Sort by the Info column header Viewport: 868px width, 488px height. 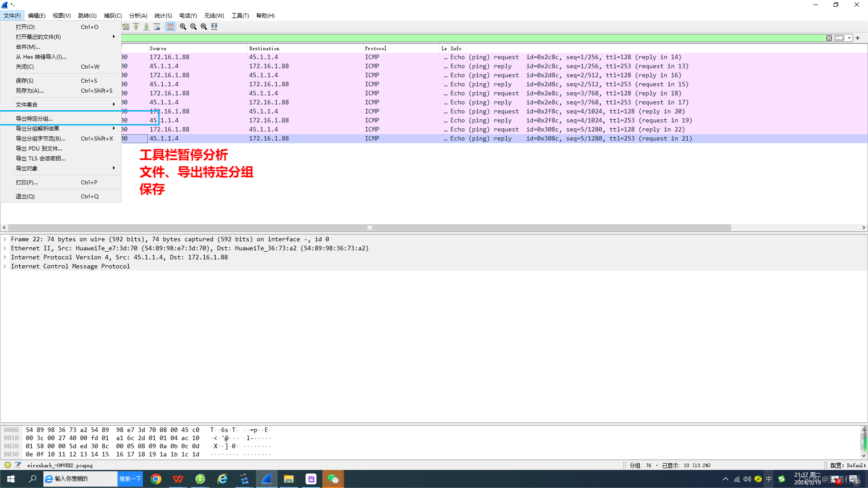pyautogui.click(x=658, y=48)
